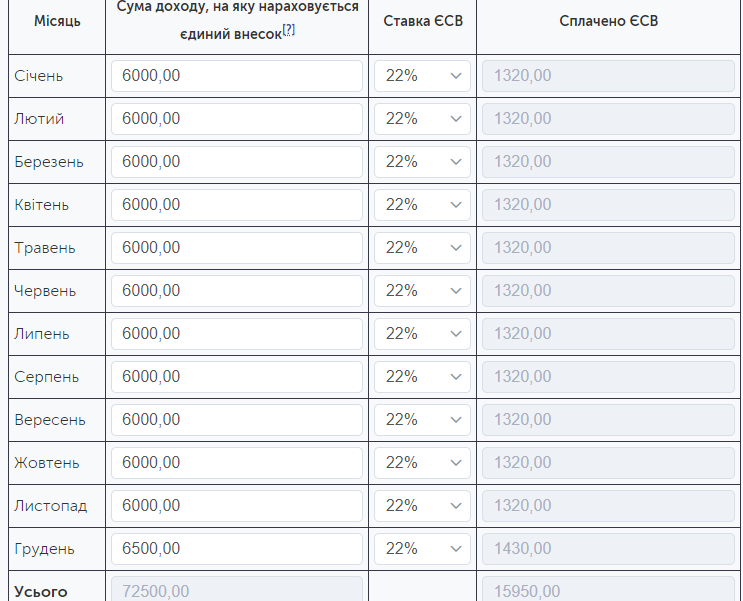Expand the Грудень rate dropdown
The height and width of the screenshot is (601, 743).
(x=422, y=549)
